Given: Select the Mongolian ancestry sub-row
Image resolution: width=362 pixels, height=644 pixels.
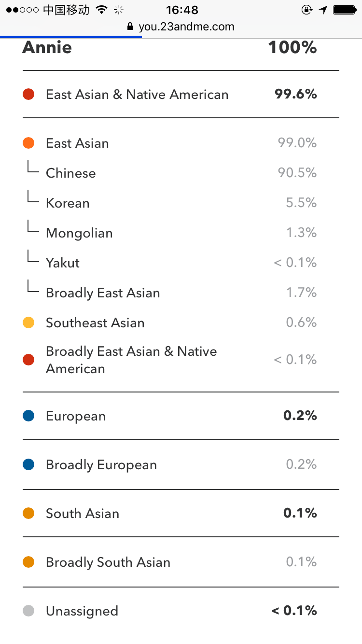Looking at the screenshot, I should 181,233.
